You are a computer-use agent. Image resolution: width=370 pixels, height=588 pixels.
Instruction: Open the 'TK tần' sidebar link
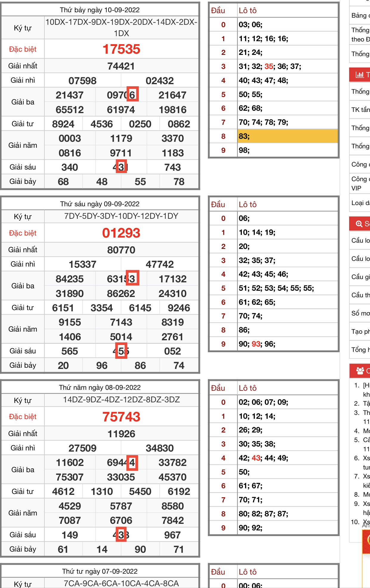click(x=361, y=110)
